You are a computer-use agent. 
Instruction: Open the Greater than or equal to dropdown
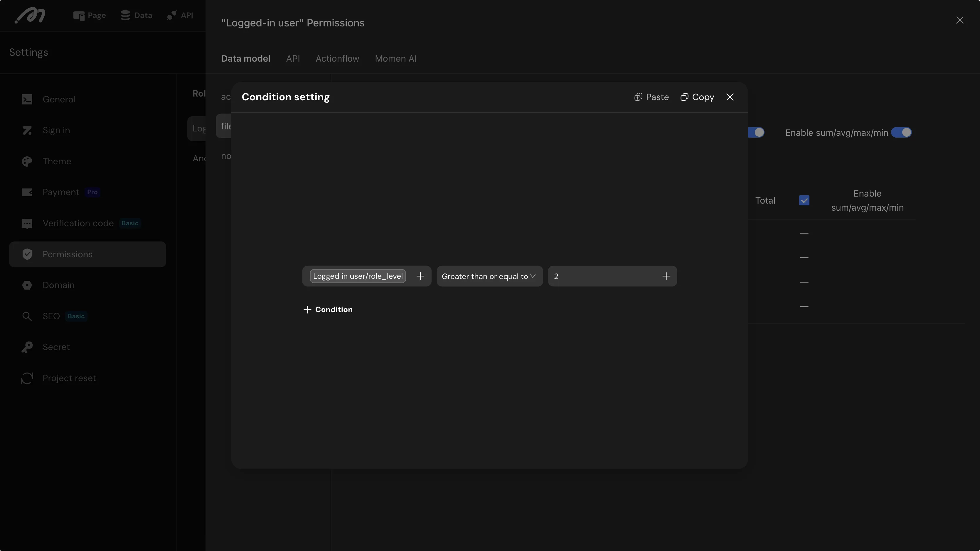click(x=490, y=276)
